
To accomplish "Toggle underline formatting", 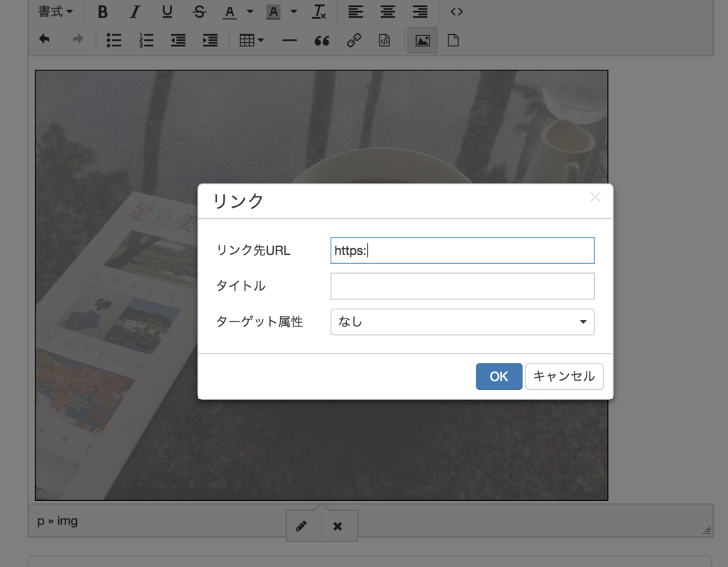I will tap(167, 12).
